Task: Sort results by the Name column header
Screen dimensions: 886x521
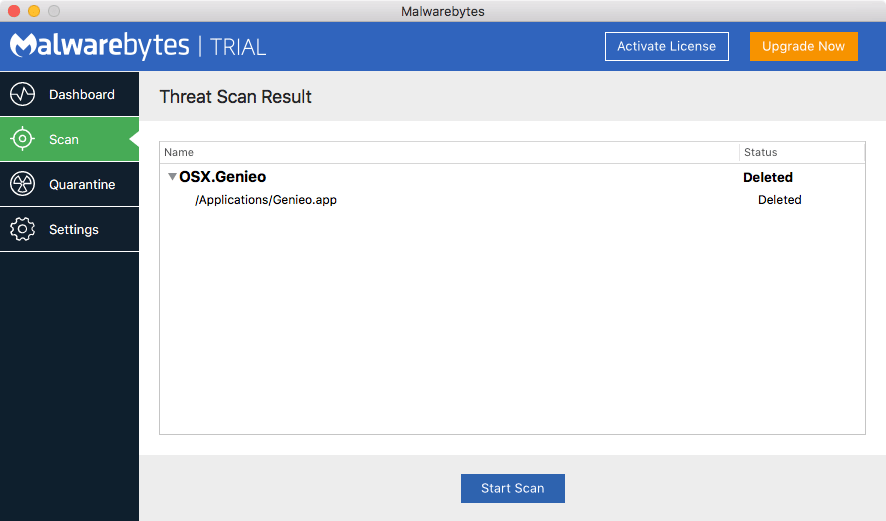Action: (179, 152)
